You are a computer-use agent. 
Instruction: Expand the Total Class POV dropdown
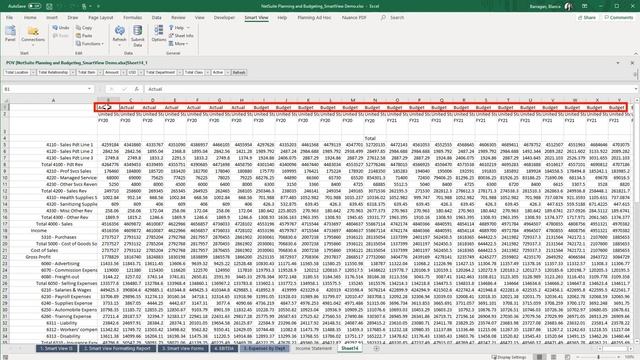[207, 72]
